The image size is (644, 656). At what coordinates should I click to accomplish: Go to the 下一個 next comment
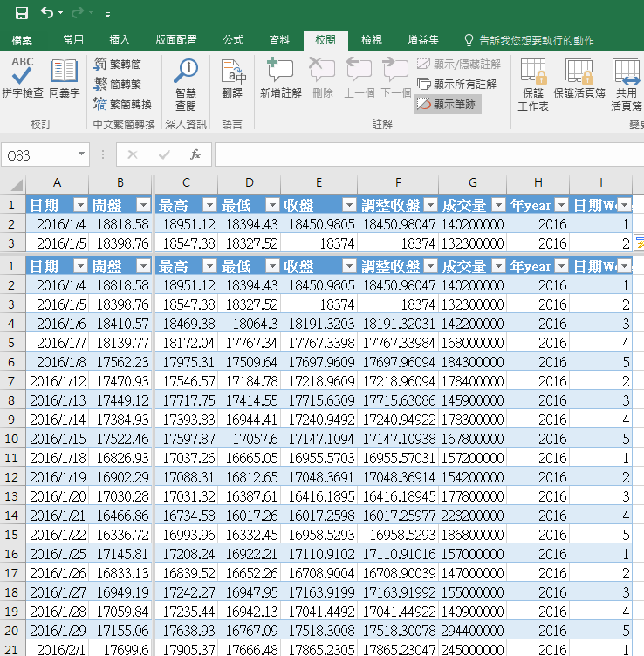[x=396, y=78]
